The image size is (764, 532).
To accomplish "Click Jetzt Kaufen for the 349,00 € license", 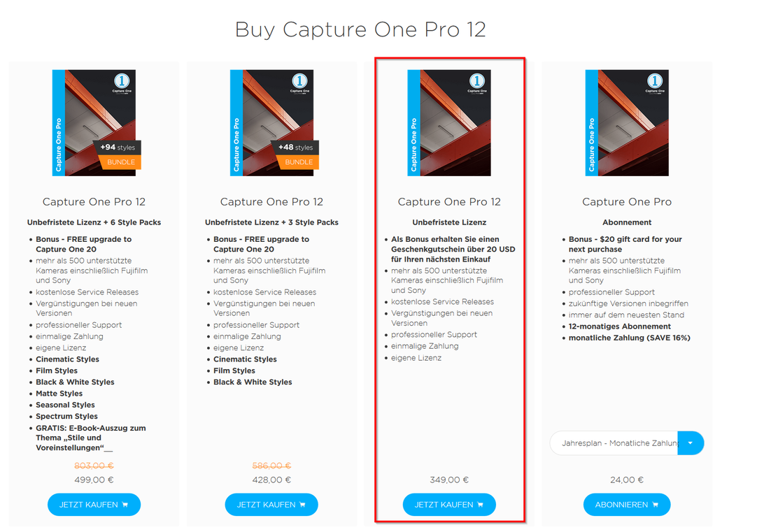I will coord(449,505).
